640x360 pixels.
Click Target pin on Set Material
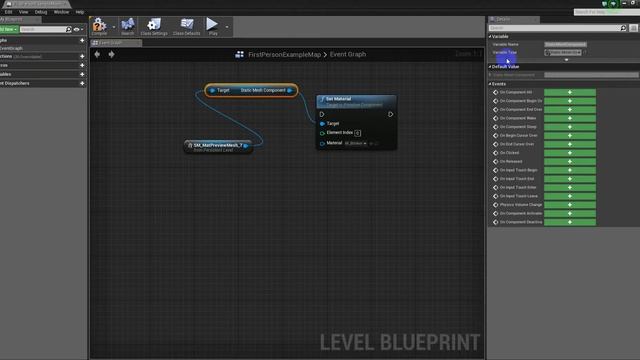tap(322, 123)
